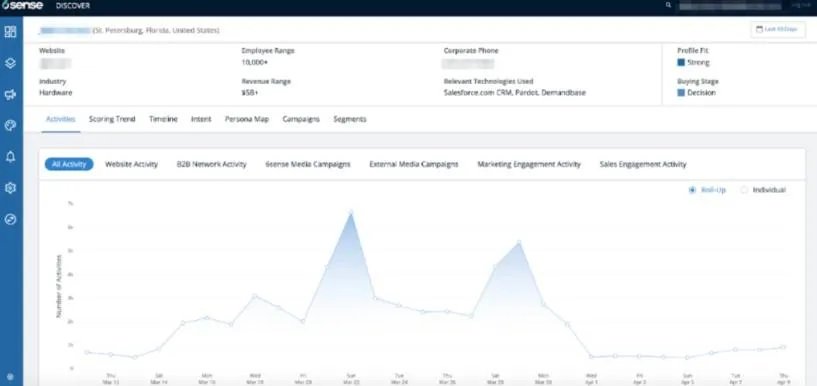Click the layers stack icon in sidebar
817x386 pixels.
tap(10, 63)
